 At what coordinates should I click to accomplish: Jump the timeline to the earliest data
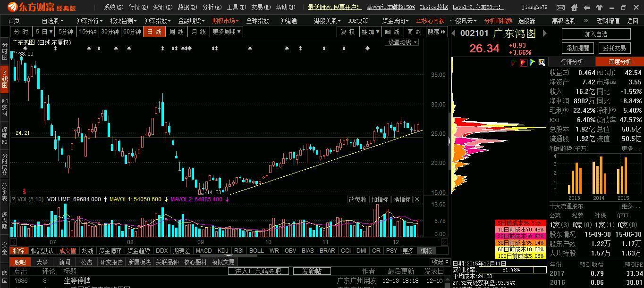[13, 242]
